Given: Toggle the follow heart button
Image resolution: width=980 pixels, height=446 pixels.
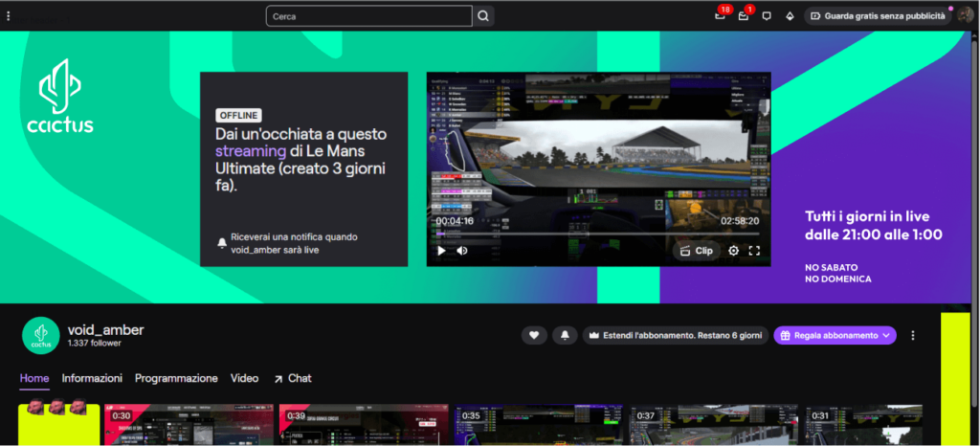Looking at the screenshot, I should [534, 335].
